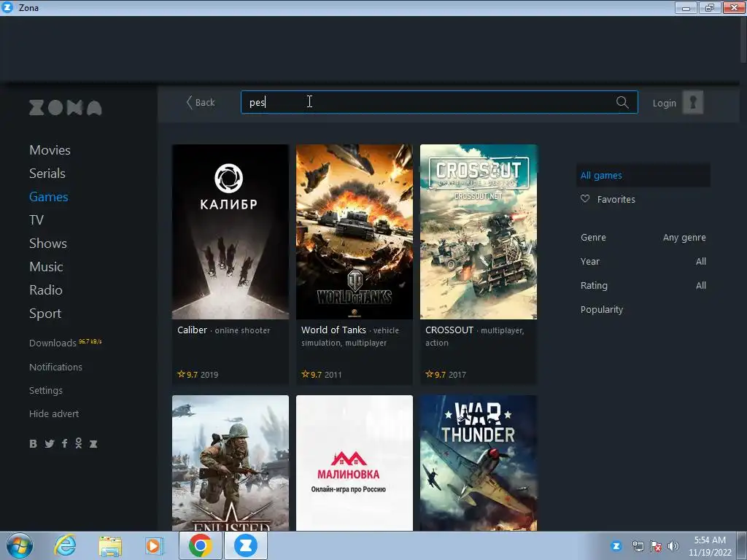The width and height of the screenshot is (747, 560).
Task: Open the user avatar icon beside Login
Action: tap(693, 102)
